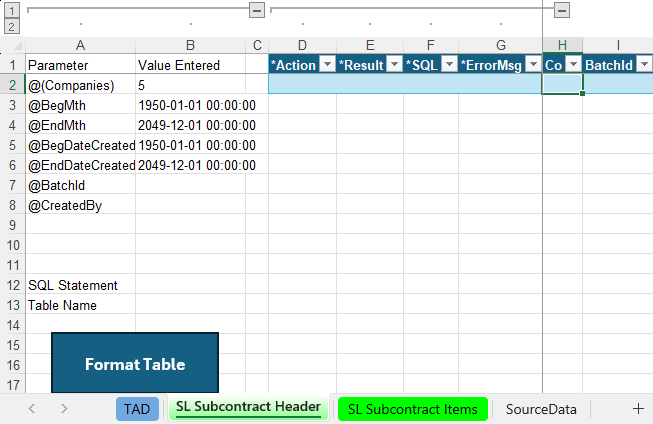The height and width of the screenshot is (424, 653).
Task: Collapse the column group over A to B
Action: [x=257, y=10]
